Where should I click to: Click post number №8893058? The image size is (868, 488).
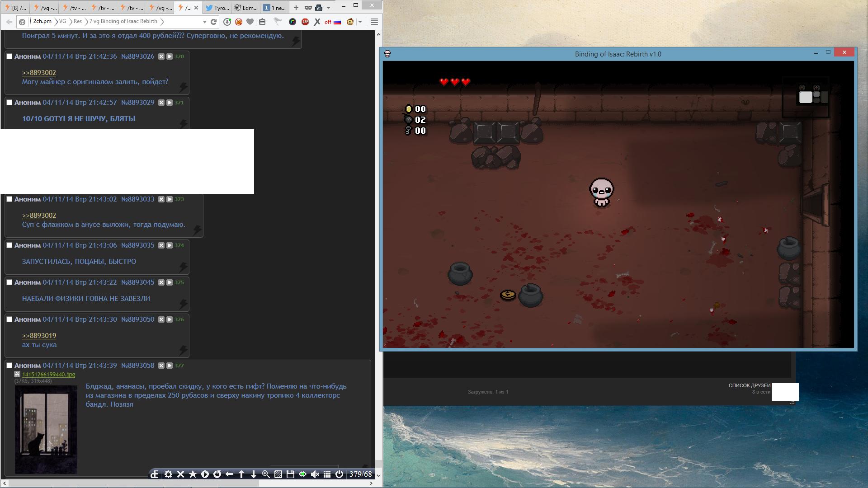coord(137,366)
